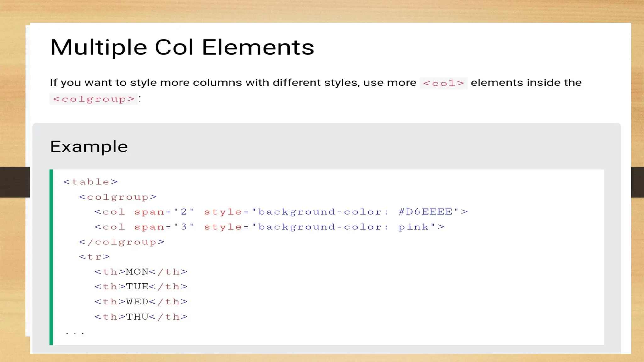Click the dark brown band on right edge
Image resolution: width=644 pixels, height=362 pixels.
point(637,182)
